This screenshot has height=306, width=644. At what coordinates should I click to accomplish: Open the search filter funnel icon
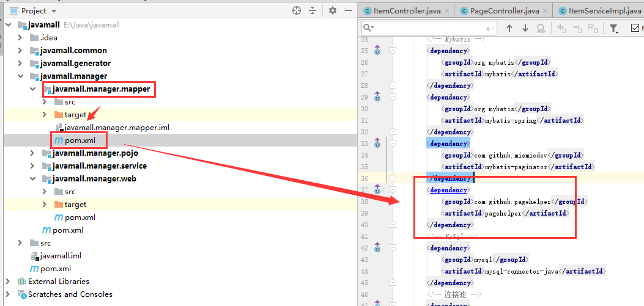point(614,28)
